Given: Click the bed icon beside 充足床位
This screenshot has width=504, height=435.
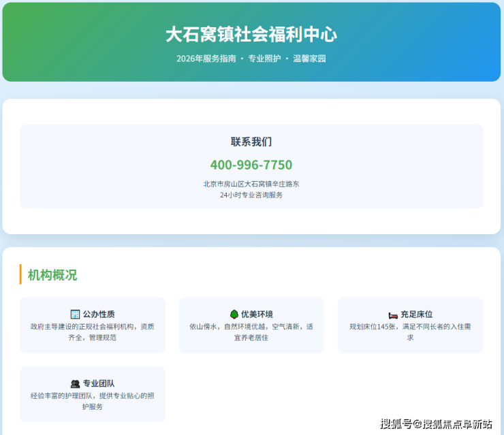Looking at the screenshot, I should click(393, 315).
